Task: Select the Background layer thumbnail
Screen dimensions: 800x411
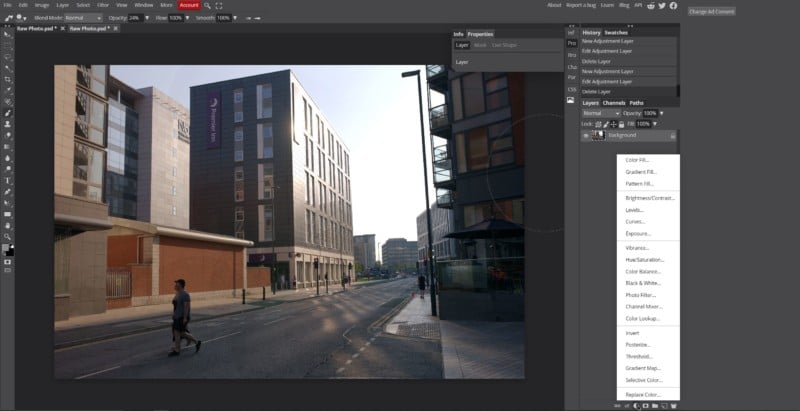Action: click(598, 135)
